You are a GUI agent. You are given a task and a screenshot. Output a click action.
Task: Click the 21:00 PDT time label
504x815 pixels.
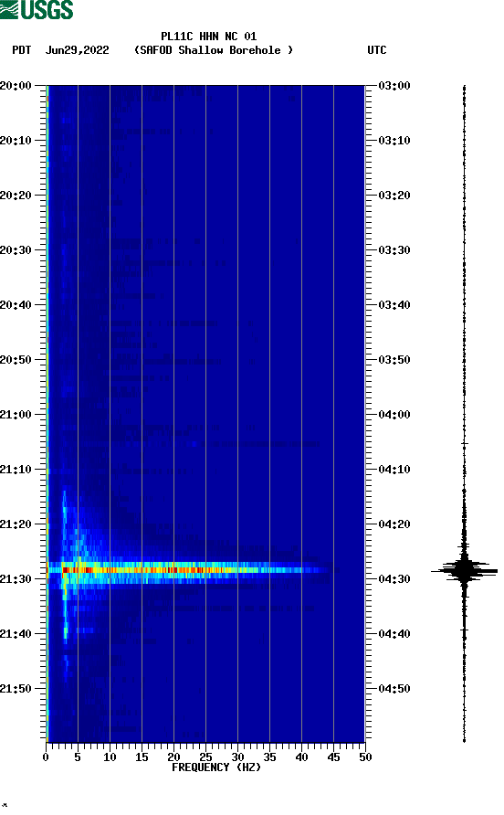pos(16,414)
